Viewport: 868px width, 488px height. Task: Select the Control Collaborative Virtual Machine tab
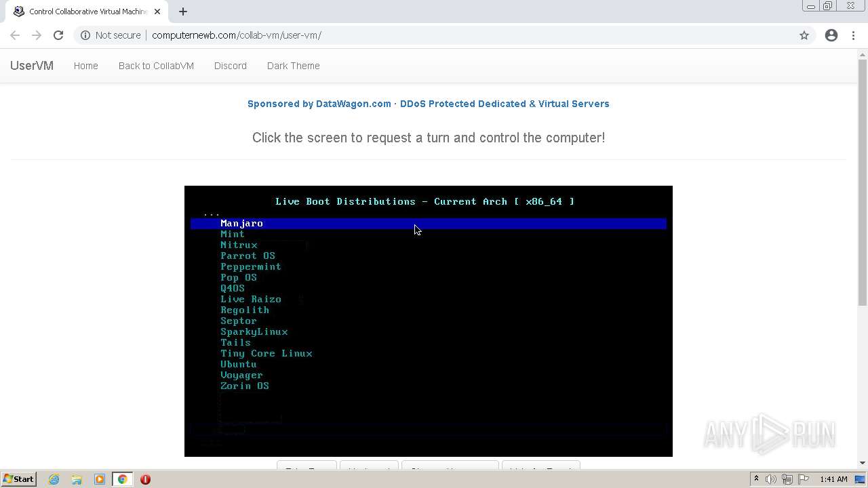(x=85, y=12)
